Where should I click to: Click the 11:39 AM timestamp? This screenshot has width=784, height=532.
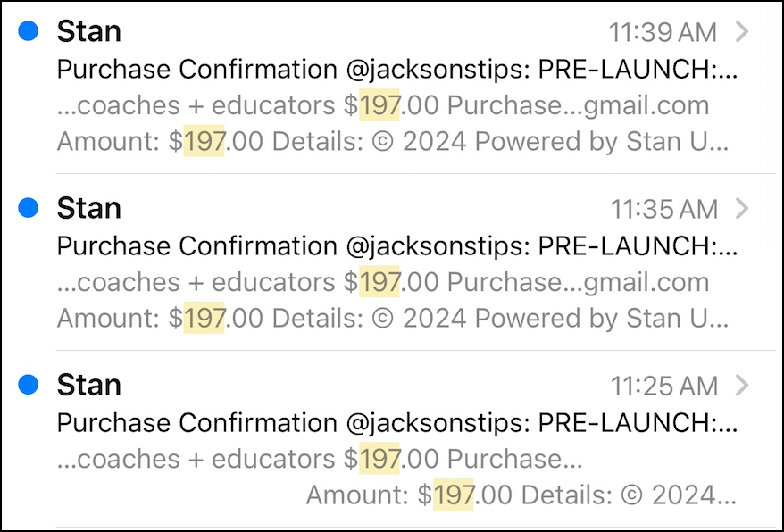pos(663,33)
